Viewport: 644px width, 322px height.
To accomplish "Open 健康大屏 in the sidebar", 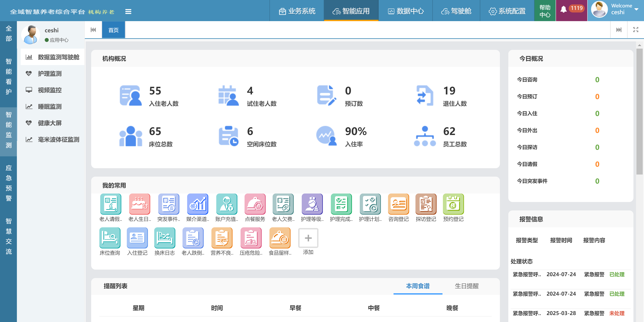I will coord(53,123).
